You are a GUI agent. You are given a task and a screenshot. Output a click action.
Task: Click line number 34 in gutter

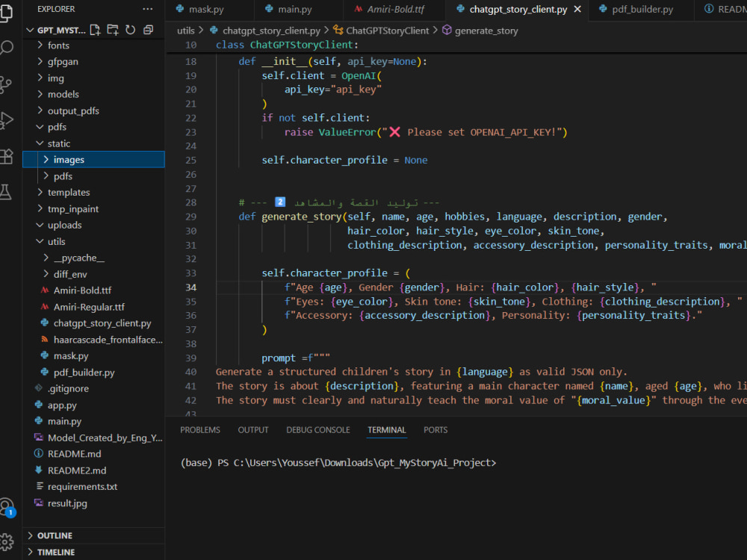[190, 287]
